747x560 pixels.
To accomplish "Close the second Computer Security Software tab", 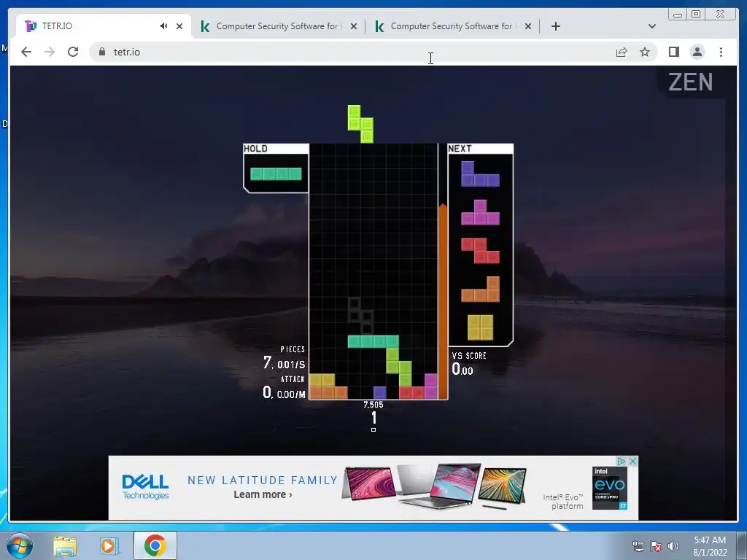I will (528, 26).
